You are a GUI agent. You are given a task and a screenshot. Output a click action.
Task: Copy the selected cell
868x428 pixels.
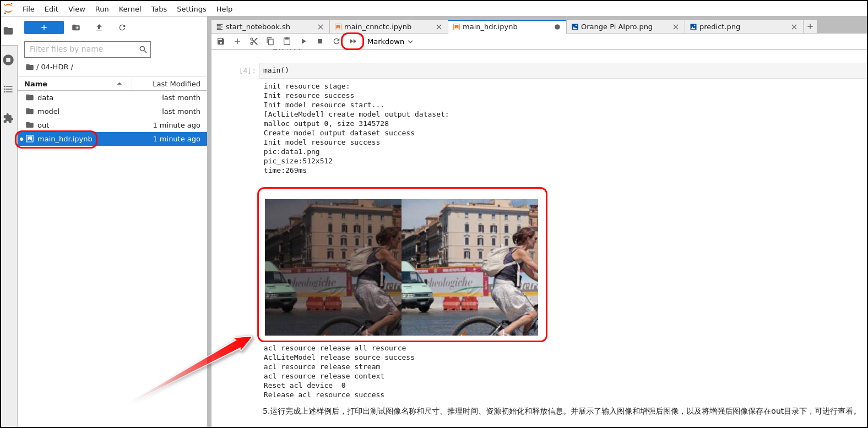pyautogui.click(x=270, y=41)
